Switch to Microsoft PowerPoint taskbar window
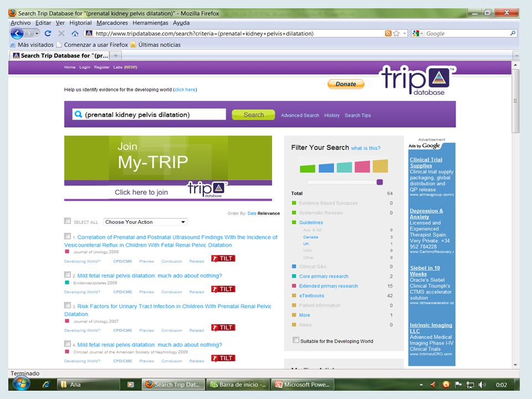Screen dimensions: 532x399 [303, 385]
